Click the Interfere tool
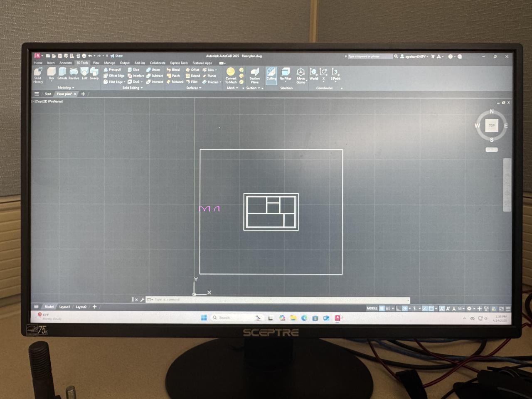Screen dimensions: 532x399 point(136,76)
